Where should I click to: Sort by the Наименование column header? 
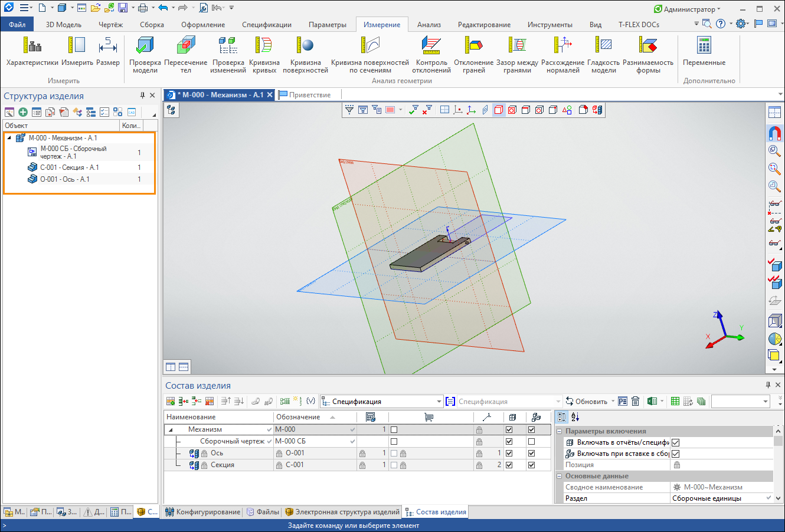coord(218,417)
